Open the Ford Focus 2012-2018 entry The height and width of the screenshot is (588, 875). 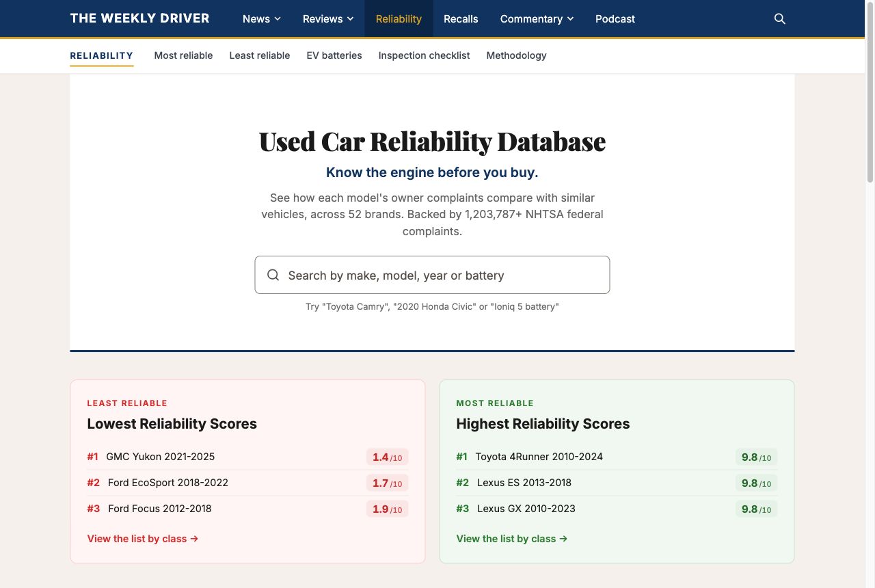[x=160, y=509]
